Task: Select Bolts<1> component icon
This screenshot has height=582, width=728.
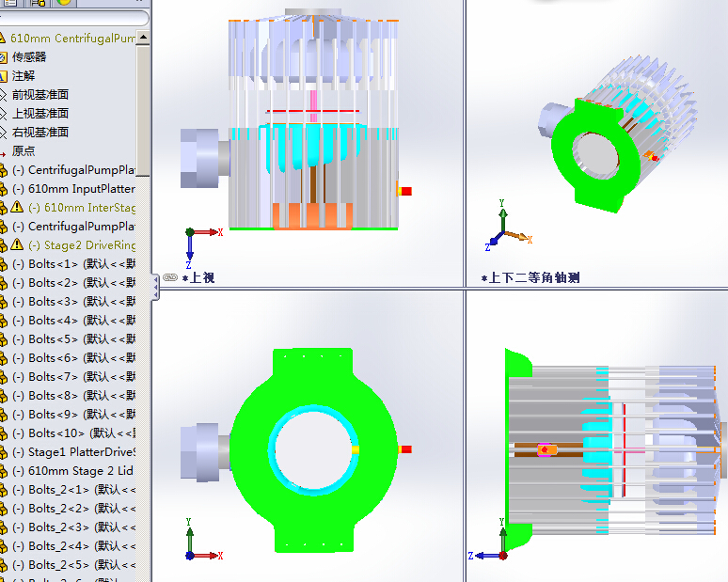Action: [3, 264]
